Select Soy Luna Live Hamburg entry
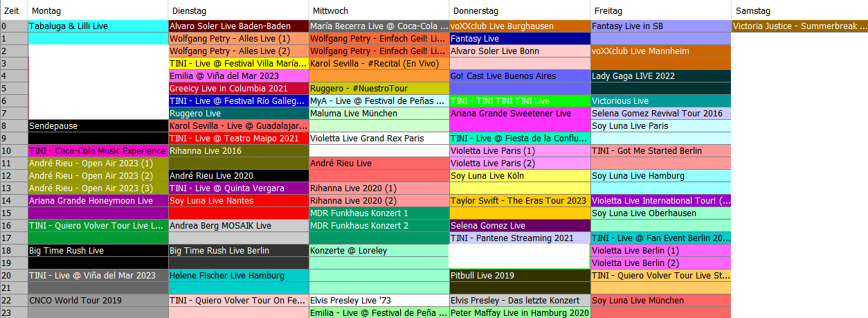 660,176
